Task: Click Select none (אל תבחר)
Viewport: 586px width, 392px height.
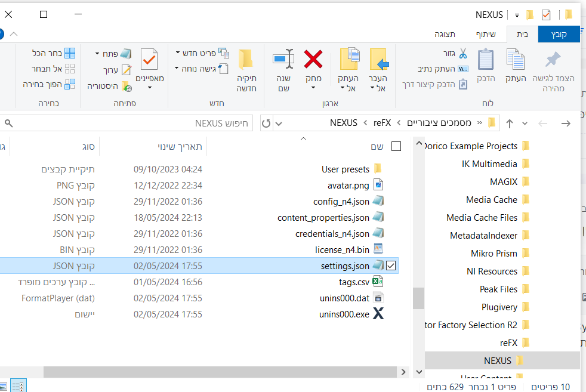Action: [x=53, y=69]
